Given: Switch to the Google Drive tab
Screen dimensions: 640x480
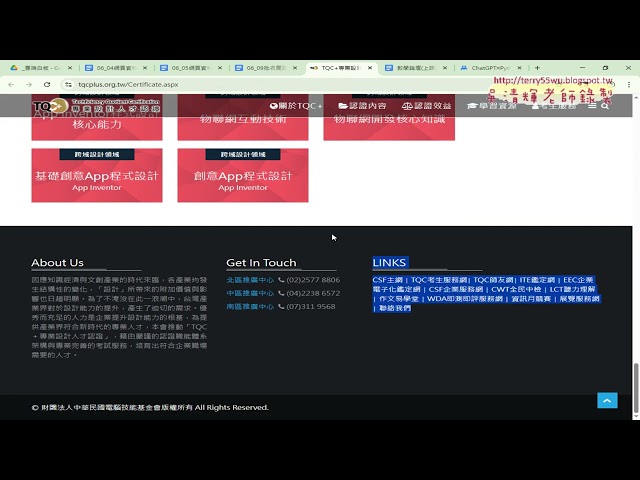Looking at the screenshot, I should coord(40,68).
